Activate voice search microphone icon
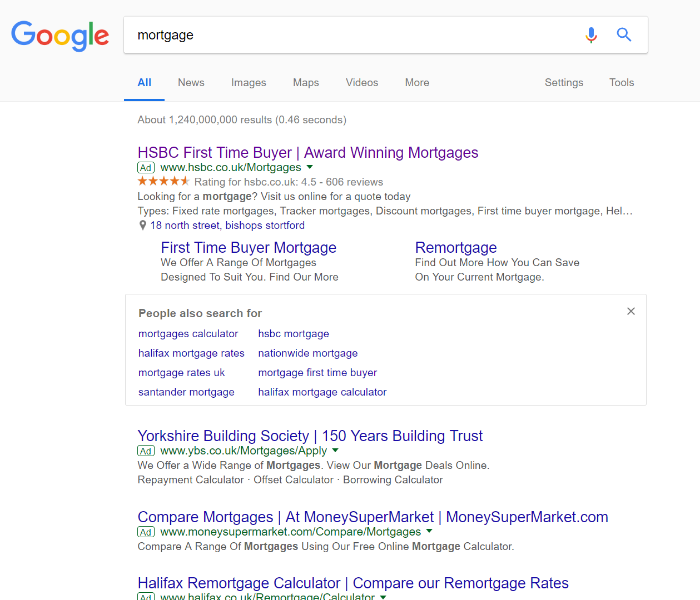This screenshot has height=600, width=700. pyautogui.click(x=591, y=35)
